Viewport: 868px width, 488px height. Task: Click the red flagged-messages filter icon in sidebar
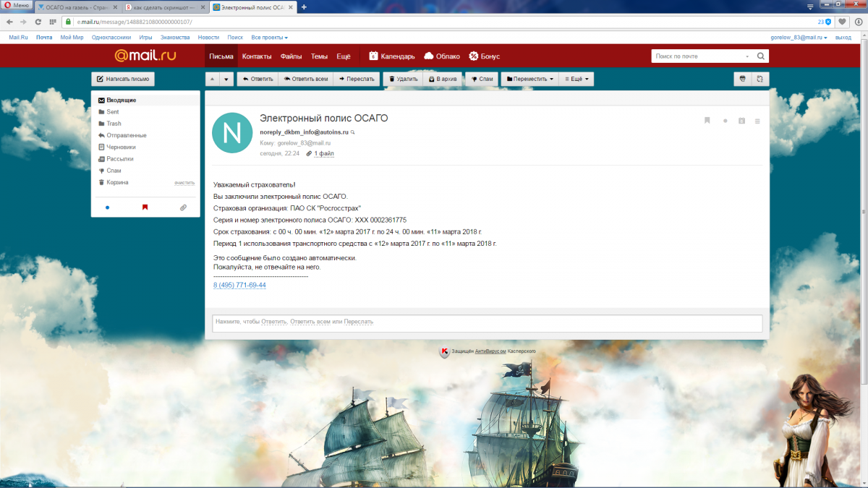(x=145, y=207)
